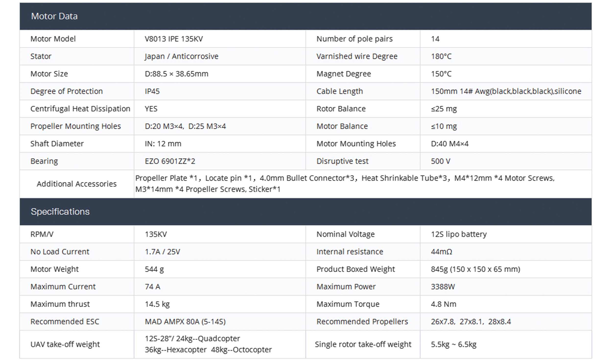Click the MAD AMPX 80A (5-14S) ESC text
The width and height of the screenshot is (612, 364).
[x=185, y=322]
